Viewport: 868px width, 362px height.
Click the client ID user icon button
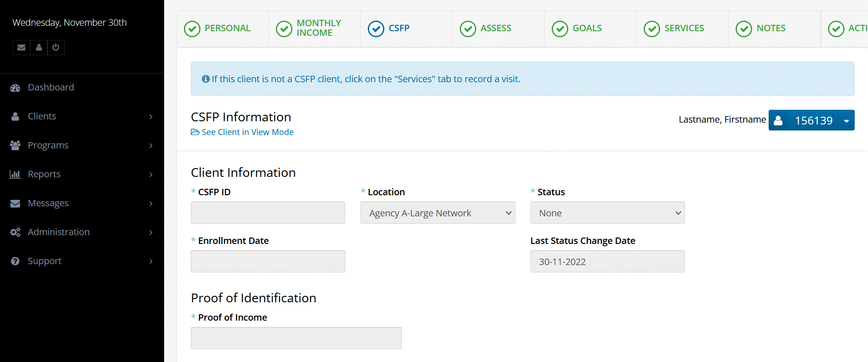pos(778,120)
